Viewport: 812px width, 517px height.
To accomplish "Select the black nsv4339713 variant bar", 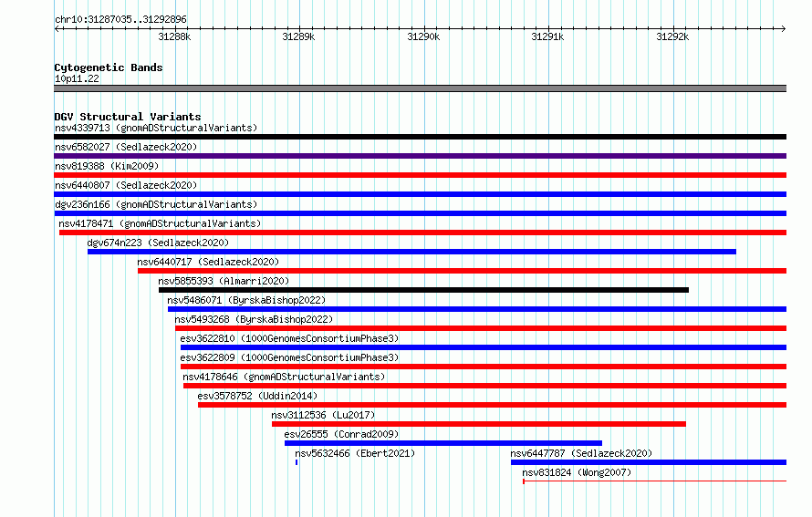I will [x=420, y=137].
